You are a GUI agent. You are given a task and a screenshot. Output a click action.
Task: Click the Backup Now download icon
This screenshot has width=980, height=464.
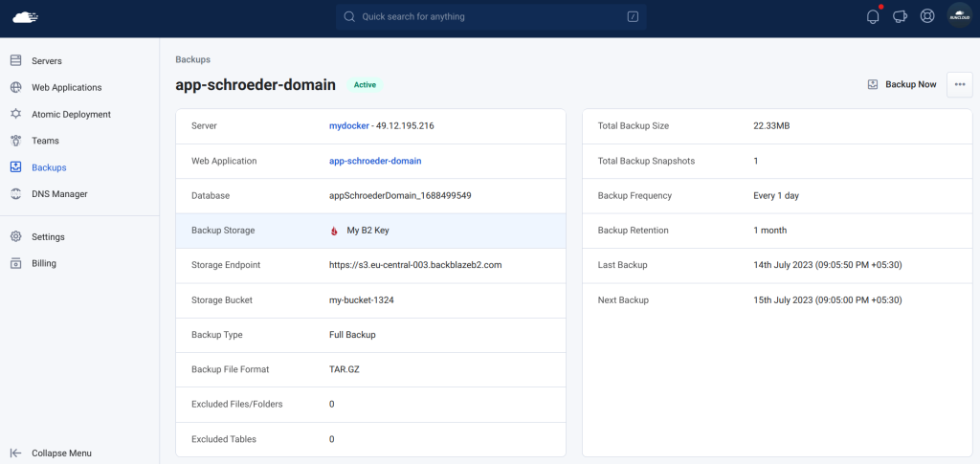[x=873, y=84]
